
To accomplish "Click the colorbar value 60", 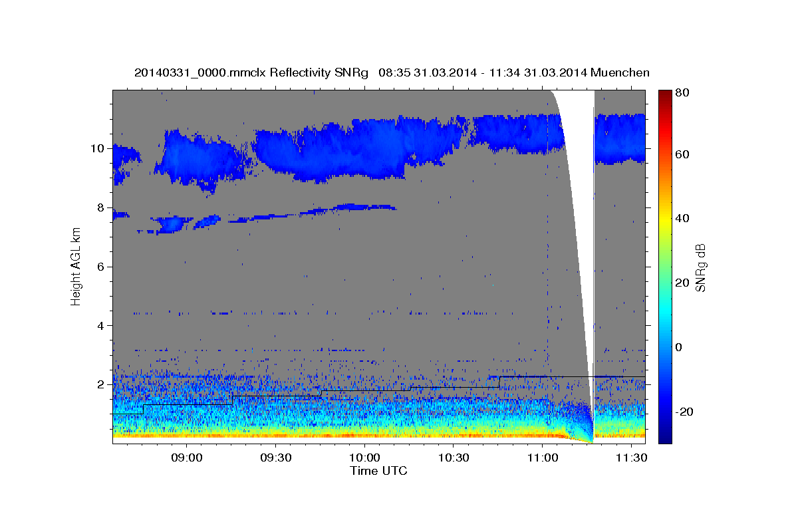I will tap(682, 154).
